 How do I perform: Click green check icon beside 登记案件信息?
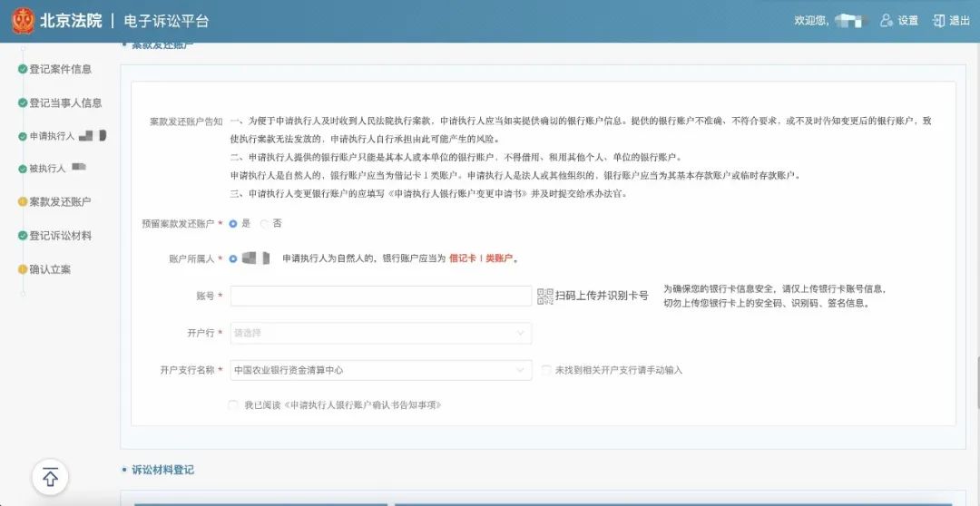(23, 69)
